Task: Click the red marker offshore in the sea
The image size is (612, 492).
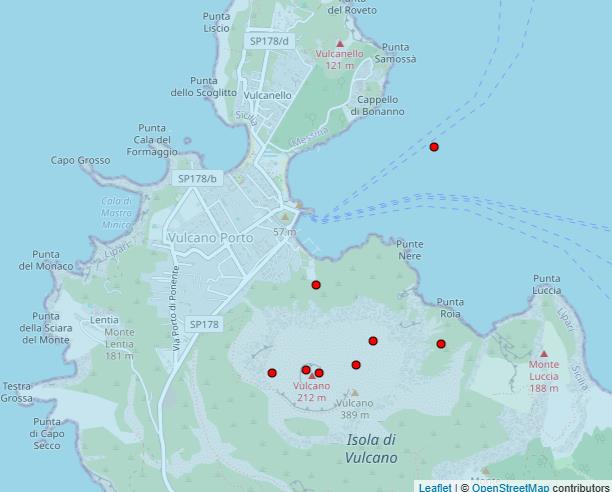Action: tap(434, 147)
